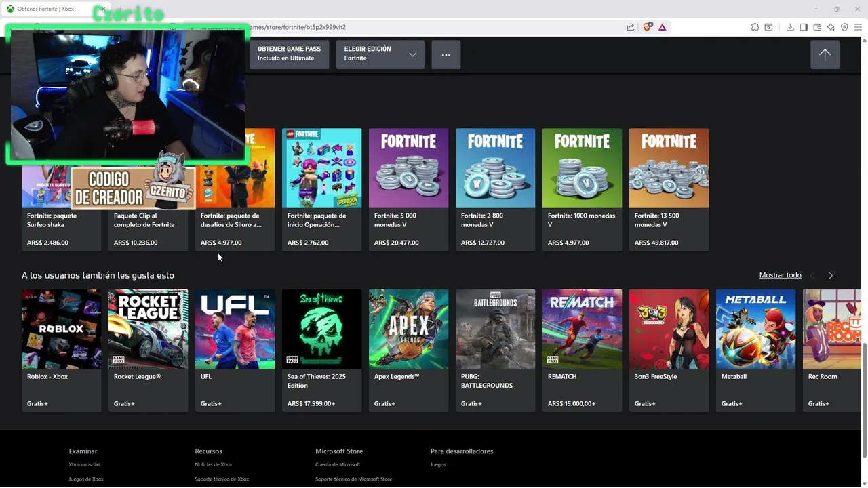Open the 3on3 FreeStyle game tile

pyautogui.click(x=669, y=350)
